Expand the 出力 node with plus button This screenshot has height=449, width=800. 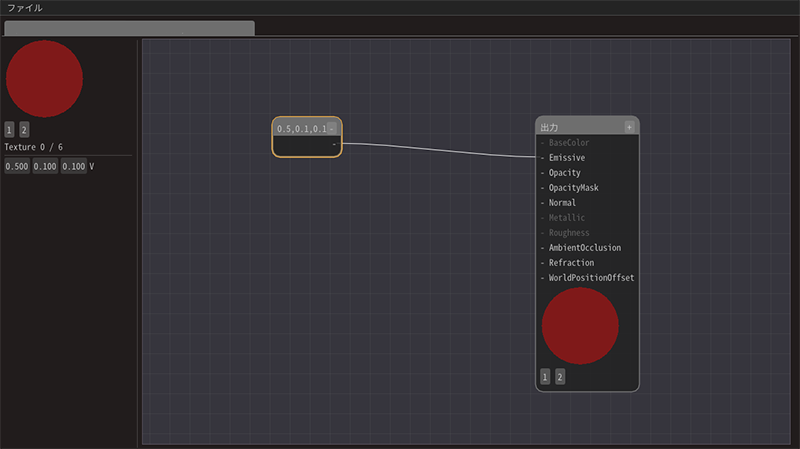pos(629,127)
